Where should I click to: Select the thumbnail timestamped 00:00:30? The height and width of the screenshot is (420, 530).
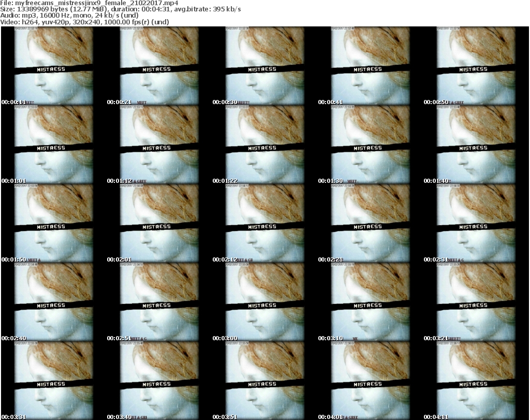click(x=264, y=66)
